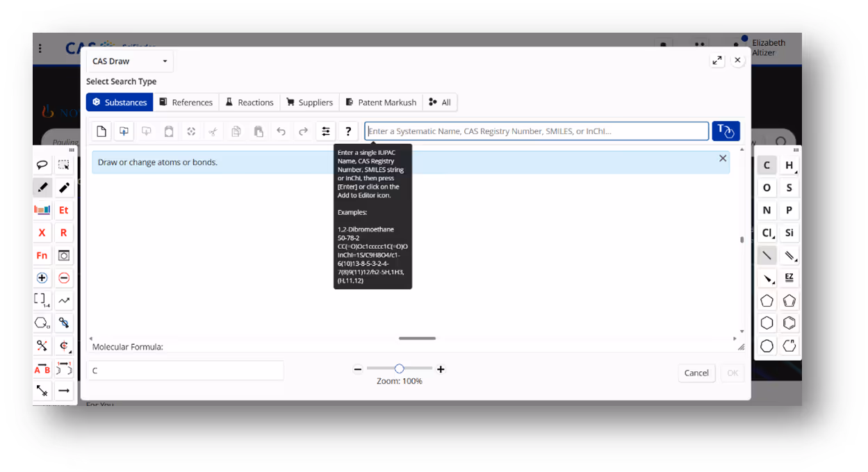Open the hydrogen H atom options
The width and height of the screenshot is (868, 472).
click(x=789, y=165)
